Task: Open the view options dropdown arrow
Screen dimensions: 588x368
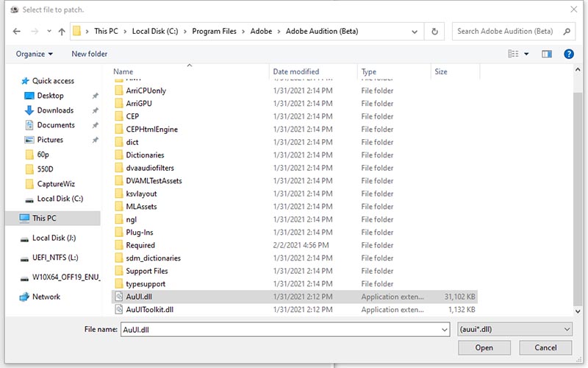Action: tap(526, 54)
